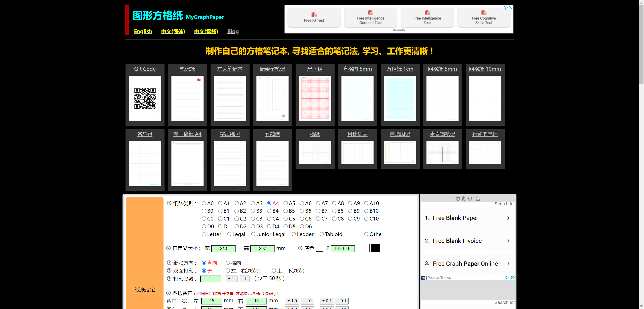Select the A5 paper size radio
This screenshot has width=644, height=309.
[x=286, y=203]
